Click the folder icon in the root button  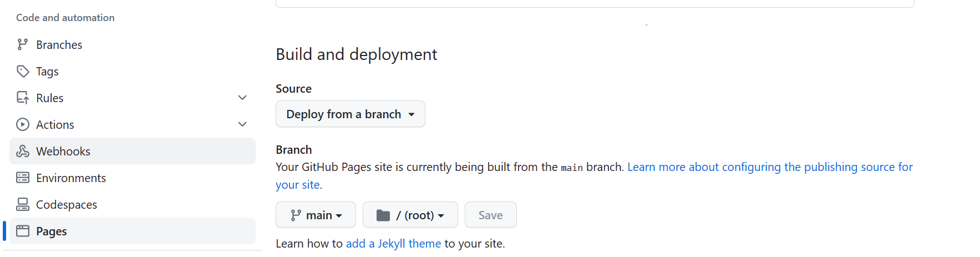click(x=383, y=215)
